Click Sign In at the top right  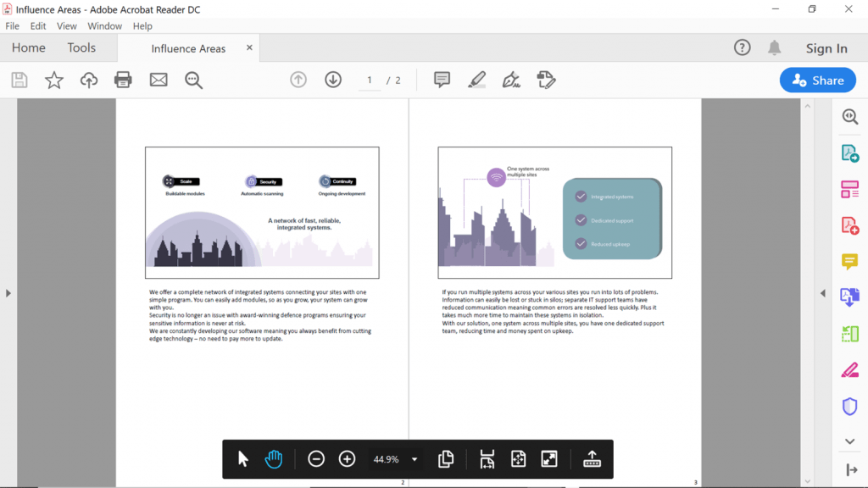point(826,48)
